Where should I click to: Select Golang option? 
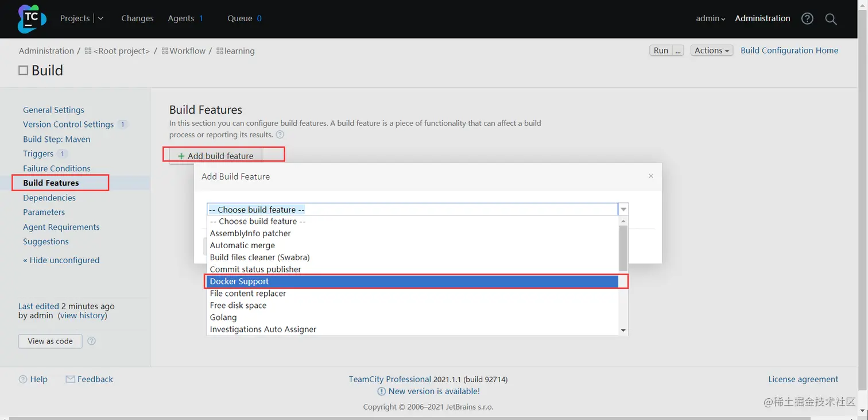[x=412, y=318]
